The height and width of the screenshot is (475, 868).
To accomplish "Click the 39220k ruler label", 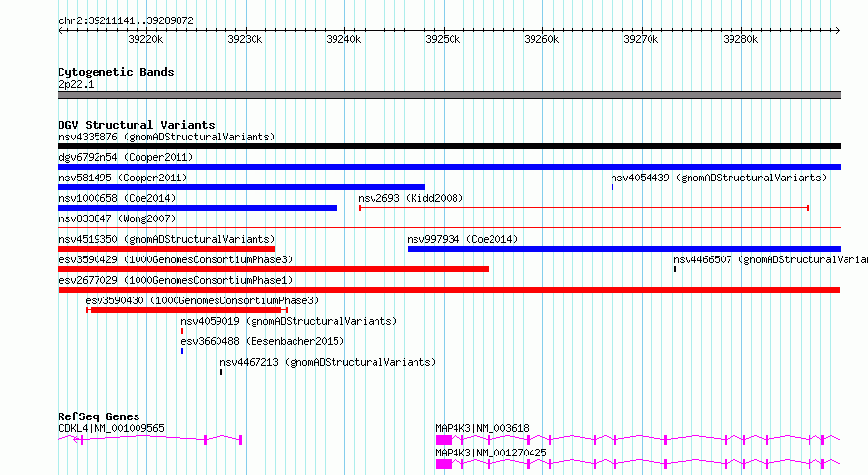I will point(145,39).
